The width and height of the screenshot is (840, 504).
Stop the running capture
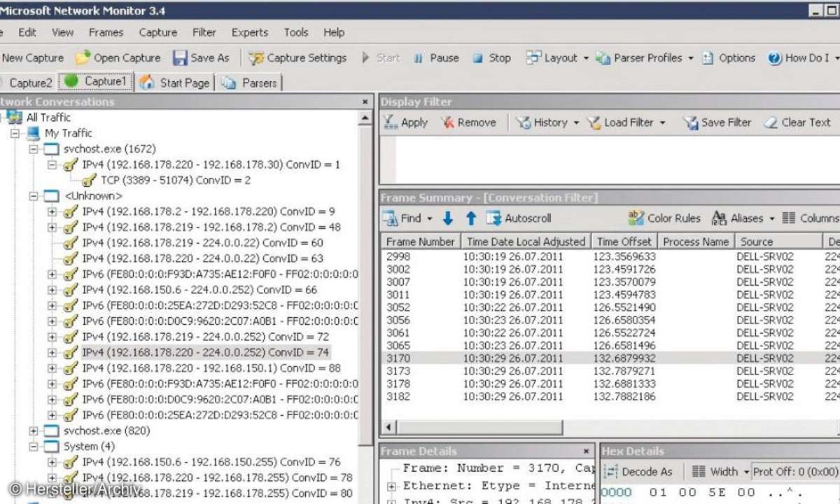click(x=491, y=58)
